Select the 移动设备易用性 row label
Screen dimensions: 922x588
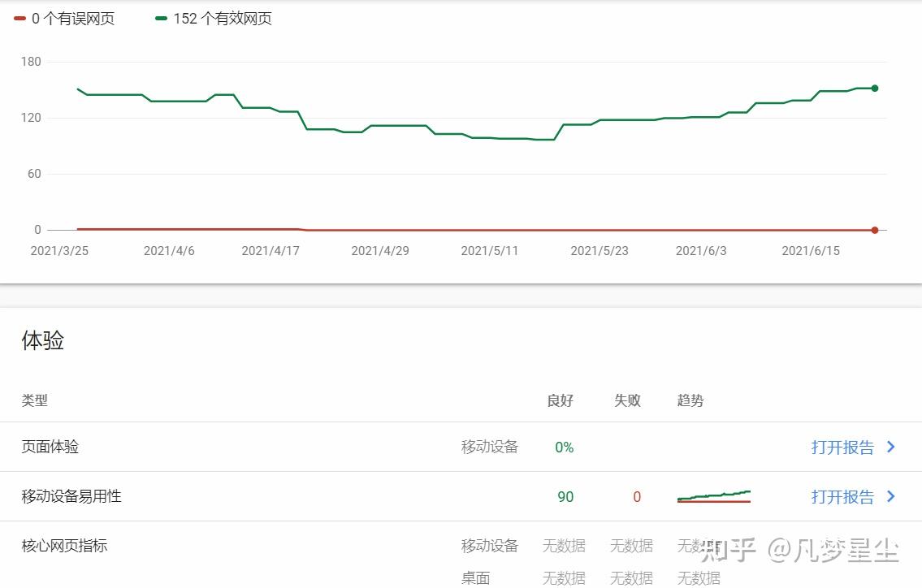pos(71,496)
